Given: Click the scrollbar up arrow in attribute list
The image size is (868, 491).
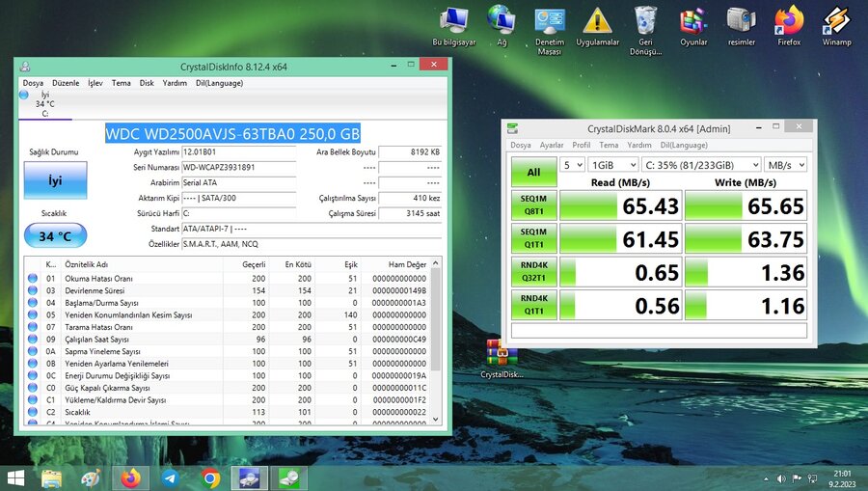Looking at the screenshot, I should click(436, 263).
